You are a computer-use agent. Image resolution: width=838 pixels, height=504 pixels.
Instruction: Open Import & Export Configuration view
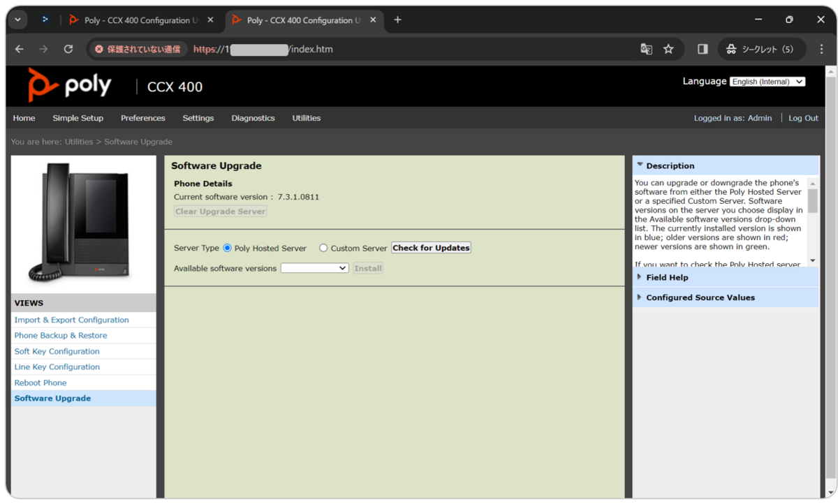[72, 320]
